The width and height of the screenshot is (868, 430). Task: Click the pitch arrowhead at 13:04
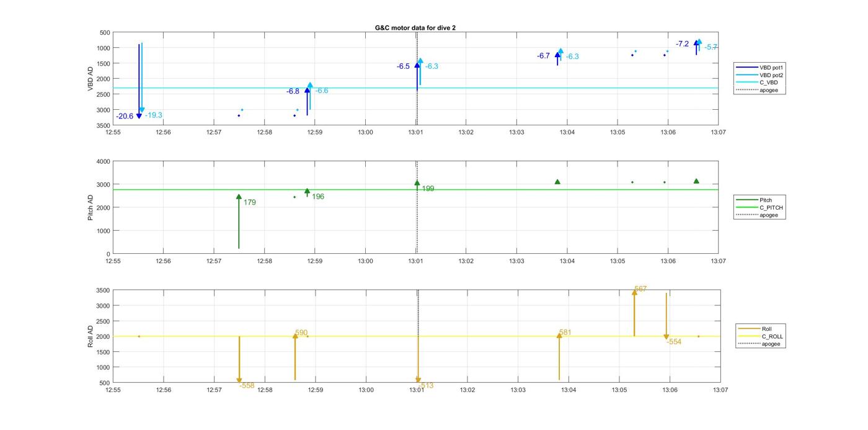coord(557,182)
